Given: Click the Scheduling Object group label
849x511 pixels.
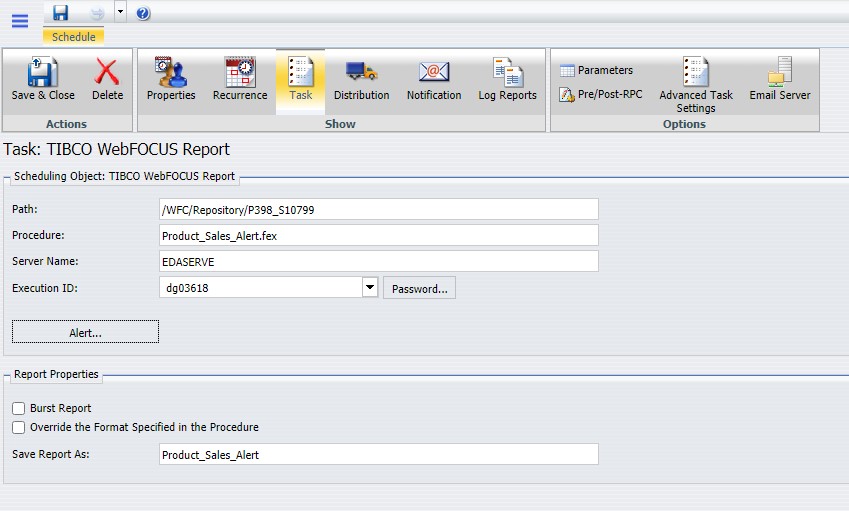Looking at the screenshot, I should (x=124, y=176).
